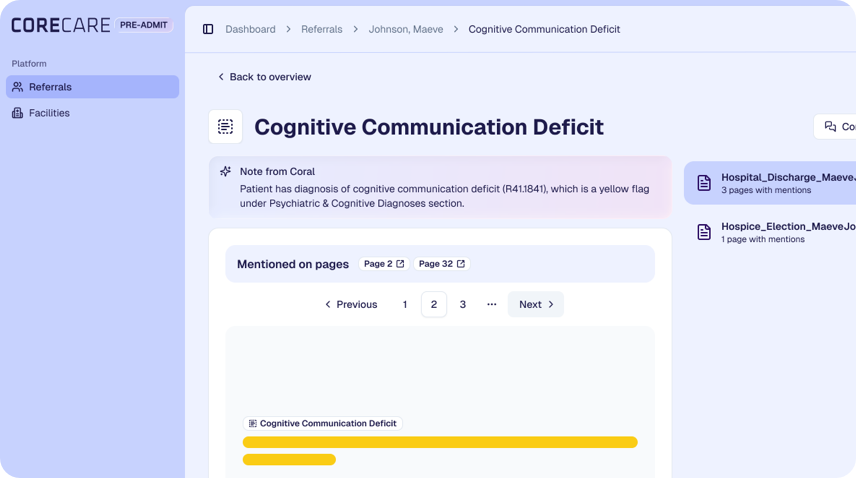Expand the pagination ellipsis for more pages

coord(491,304)
